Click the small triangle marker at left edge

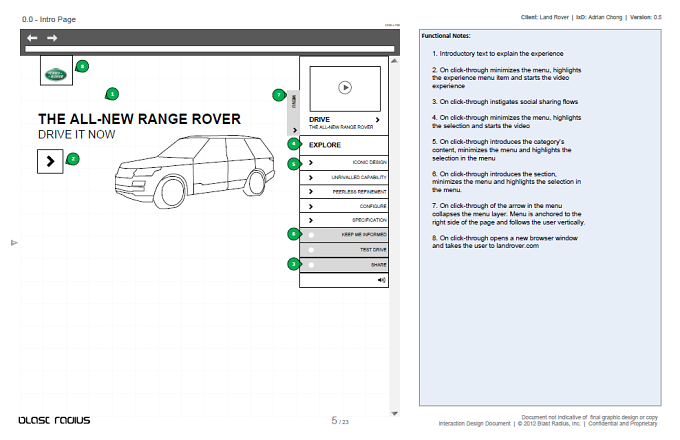tap(14, 243)
